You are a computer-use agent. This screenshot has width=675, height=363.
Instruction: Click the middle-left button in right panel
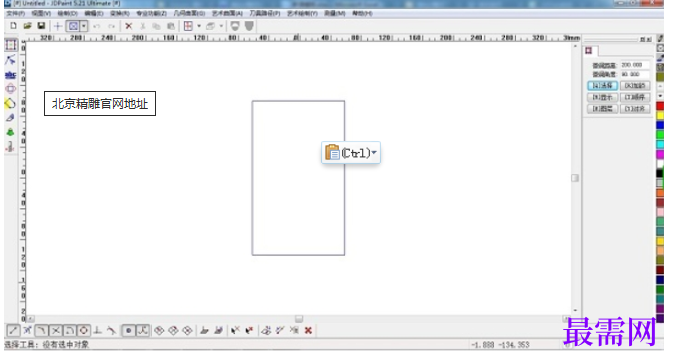pyautogui.click(x=602, y=97)
